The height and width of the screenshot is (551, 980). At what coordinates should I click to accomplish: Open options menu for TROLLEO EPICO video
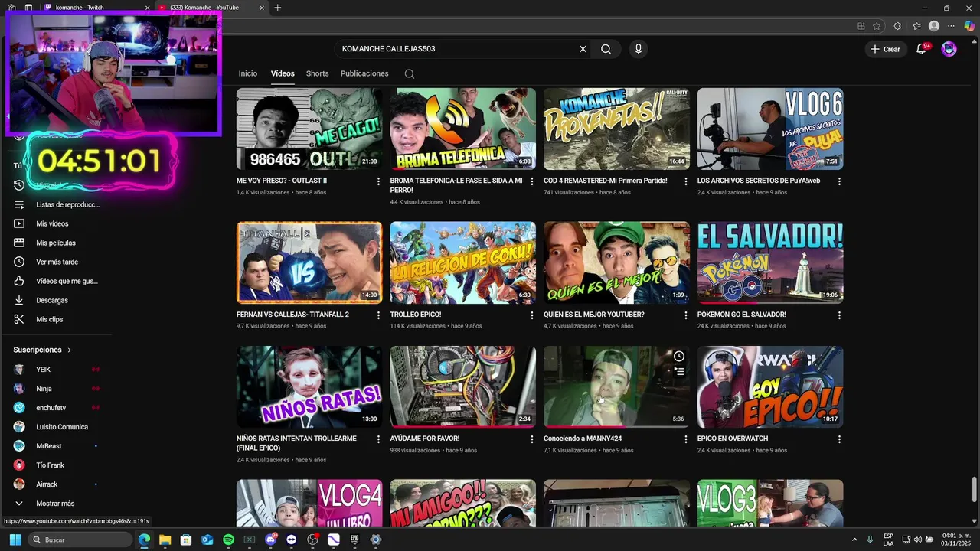pos(531,315)
